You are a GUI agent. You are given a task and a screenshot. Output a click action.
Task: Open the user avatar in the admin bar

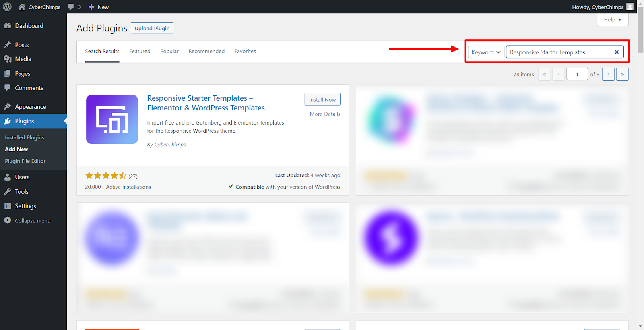click(630, 7)
